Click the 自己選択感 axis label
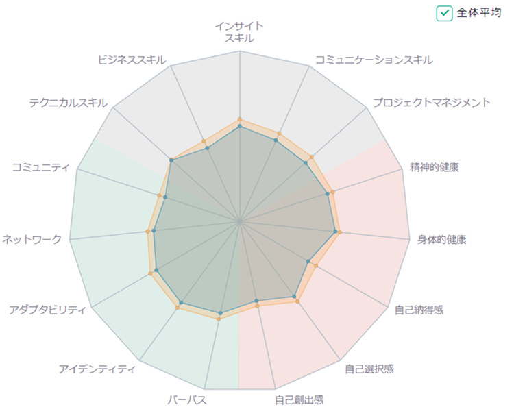The image size is (514, 420). pos(369,369)
